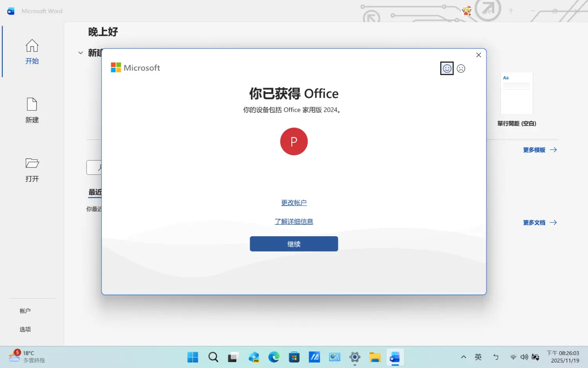
Task: Open Microsoft Edge from the taskbar
Action: coord(274,357)
